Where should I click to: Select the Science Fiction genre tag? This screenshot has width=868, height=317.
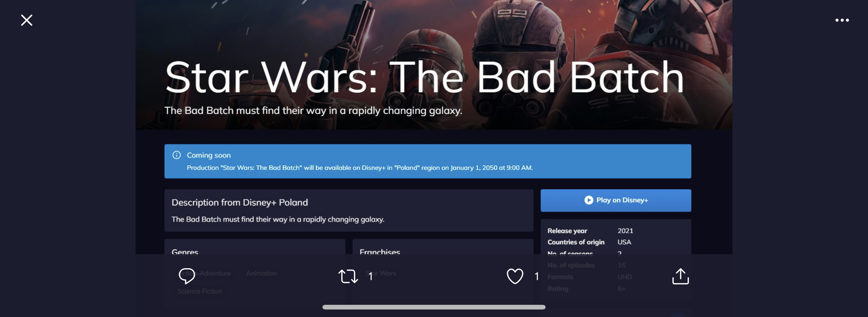tap(199, 291)
